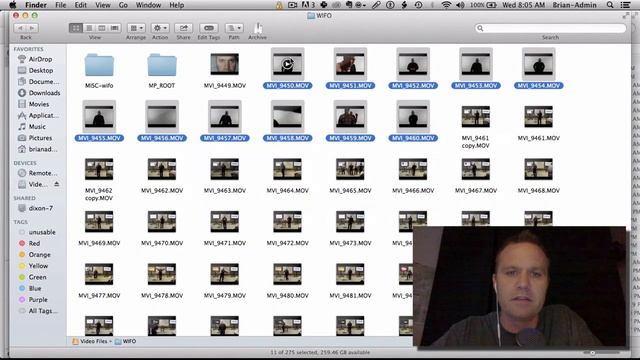Click the MVI_9468.MOV file name
The height and width of the screenshot is (360, 640).
click(x=538, y=191)
